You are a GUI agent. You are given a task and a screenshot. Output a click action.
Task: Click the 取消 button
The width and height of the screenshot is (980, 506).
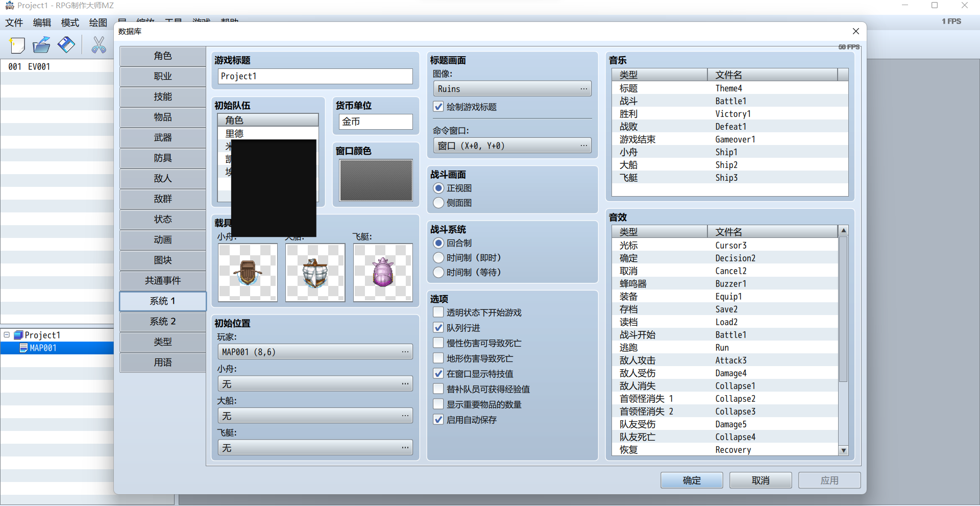click(761, 480)
